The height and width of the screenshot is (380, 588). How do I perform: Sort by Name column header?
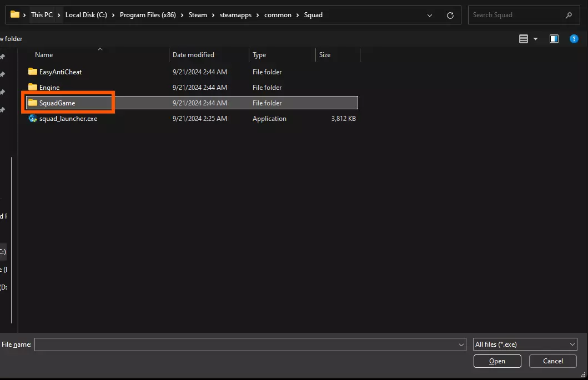pos(44,55)
